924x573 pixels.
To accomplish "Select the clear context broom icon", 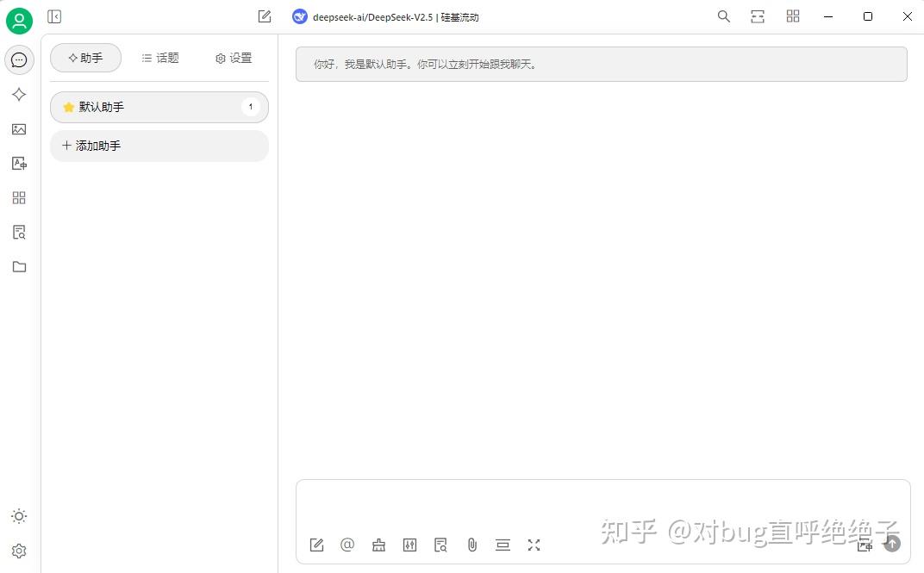I will pyautogui.click(x=378, y=545).
